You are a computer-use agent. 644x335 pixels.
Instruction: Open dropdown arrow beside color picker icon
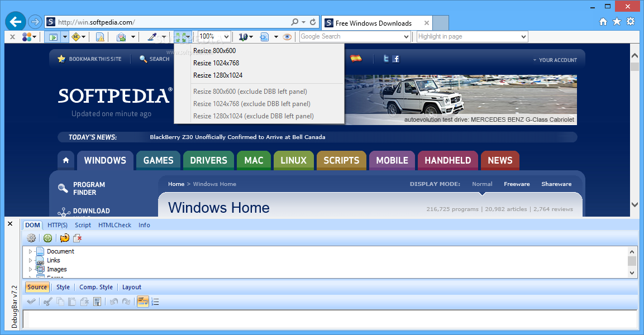pos(164,37)
